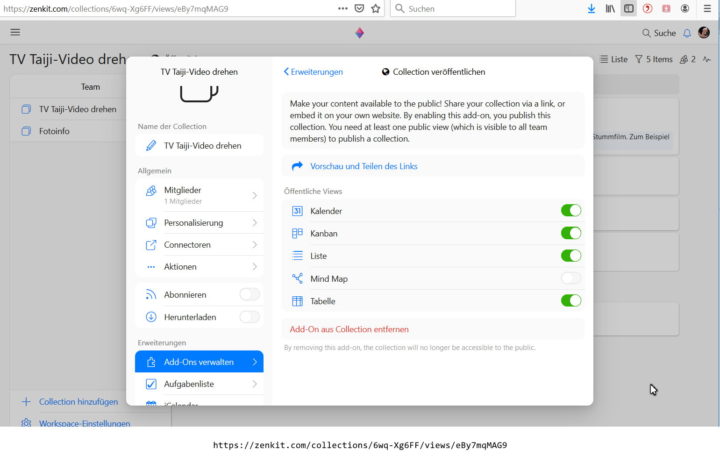Screen dimensions: 720x464
Task: Click the members icon showing 2
Action: pyautogui.click(x=687, y=59)
